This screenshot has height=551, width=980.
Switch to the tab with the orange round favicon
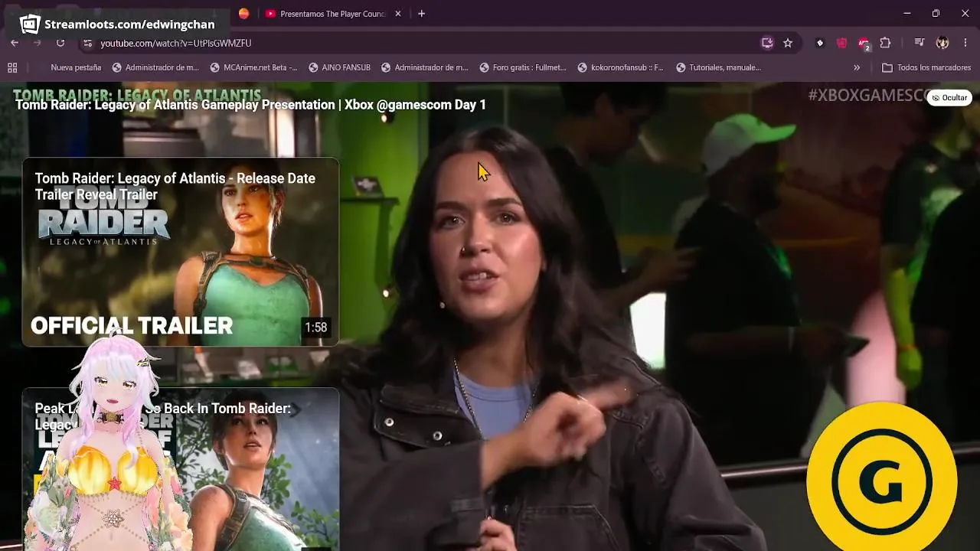tap(243, 14)
